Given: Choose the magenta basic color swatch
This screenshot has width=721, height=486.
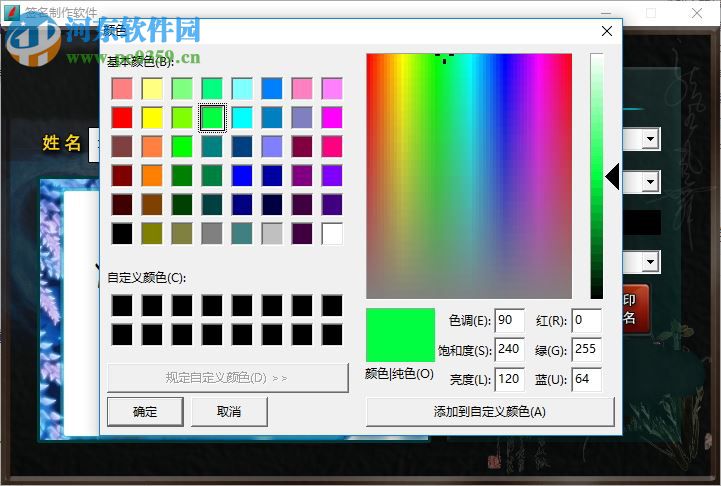Looking at the screenshot, I should (332, 118).
